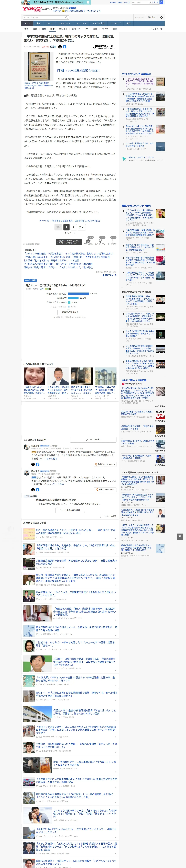The image size is (186, 868).
Task: Click 'あなたの意見は？' poll button
Action: coord(70,312)
